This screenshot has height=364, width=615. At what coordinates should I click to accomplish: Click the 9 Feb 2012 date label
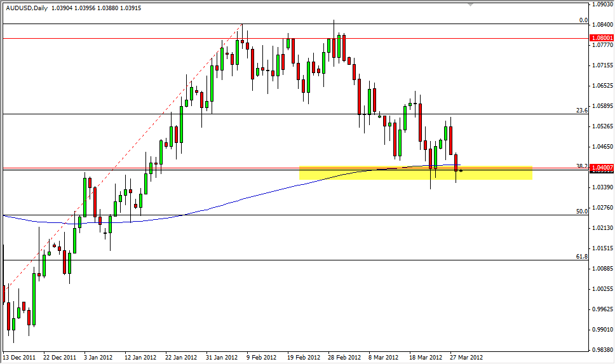pyautogui.click(x=260, y=358)
